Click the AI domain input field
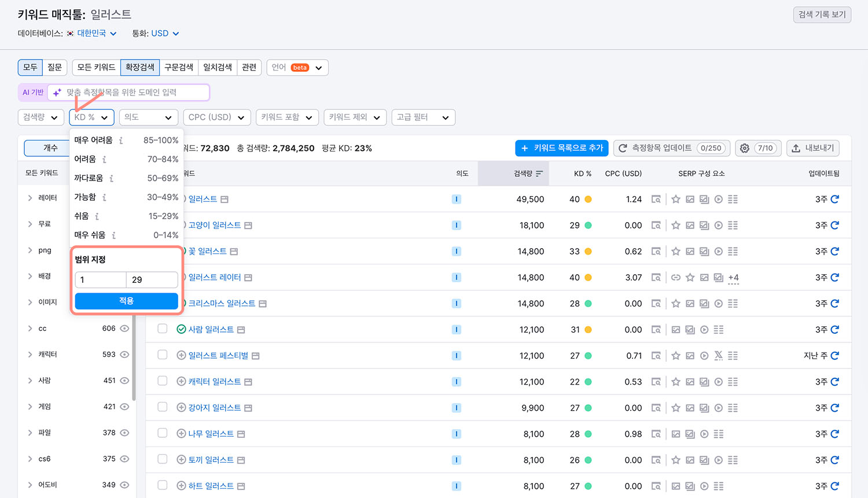This screenshot has width=868, height=498. (128, 92)
